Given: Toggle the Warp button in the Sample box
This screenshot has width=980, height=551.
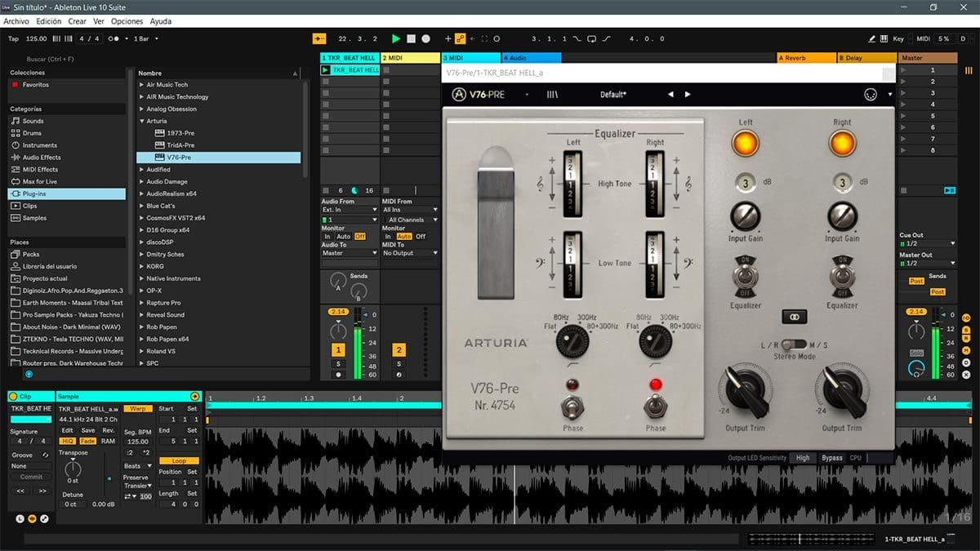Looking at the screenshot, I should pyautogui.click(x=138, y=408).
